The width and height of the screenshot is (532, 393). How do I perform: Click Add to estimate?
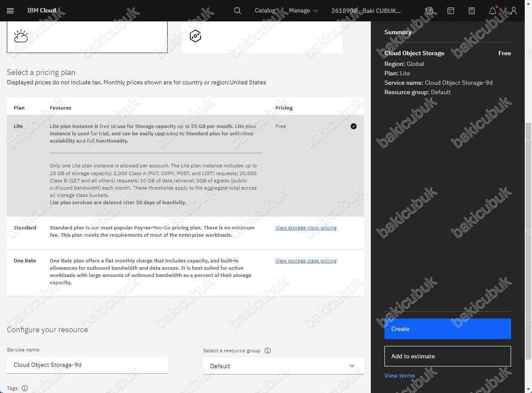click(x=448, y=356)
